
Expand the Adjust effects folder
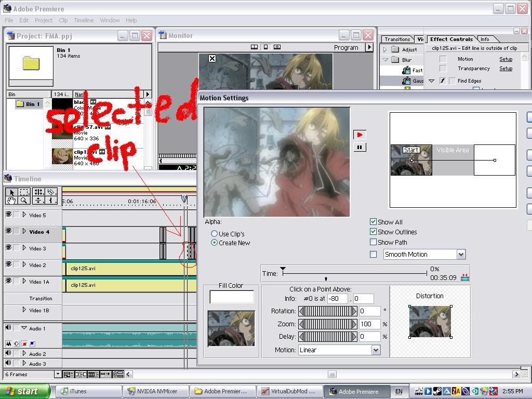[385, 50]
